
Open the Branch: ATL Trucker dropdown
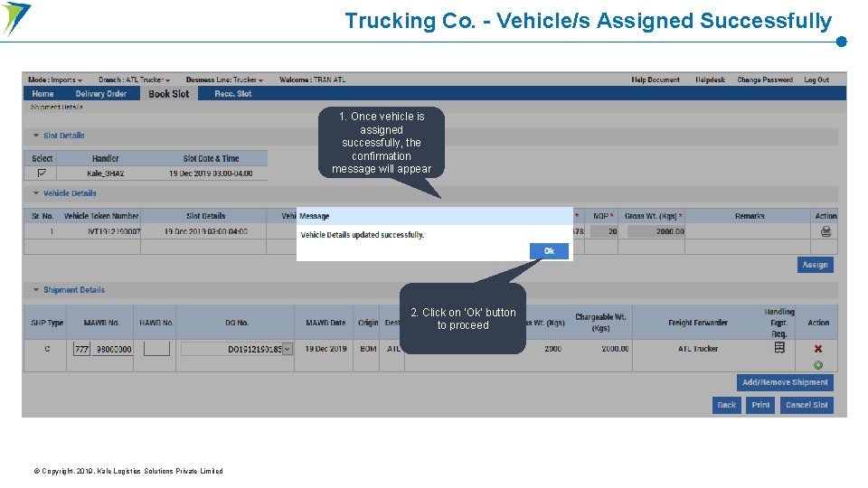(x=134, y=80)
